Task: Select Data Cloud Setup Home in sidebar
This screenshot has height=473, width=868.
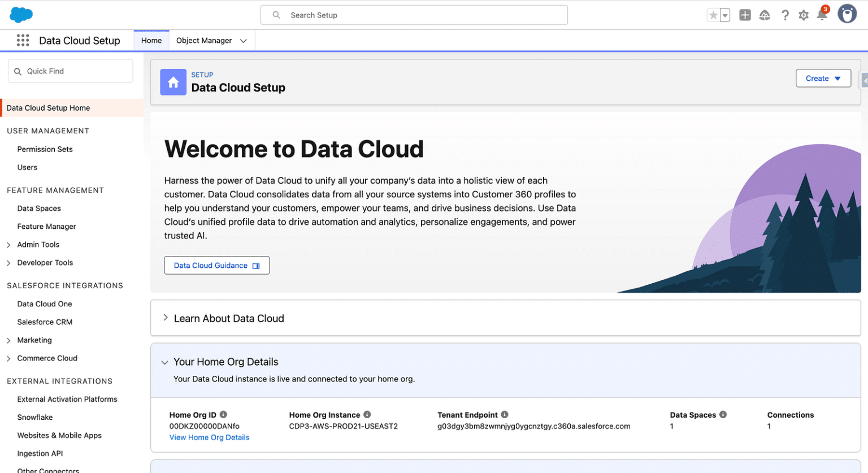Action: pos(72,108)
